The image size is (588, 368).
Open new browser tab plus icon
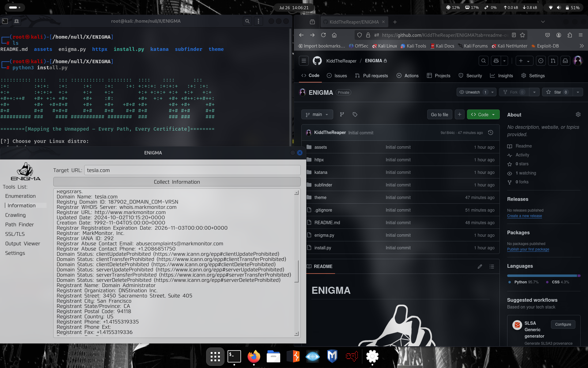pos(395,22)
